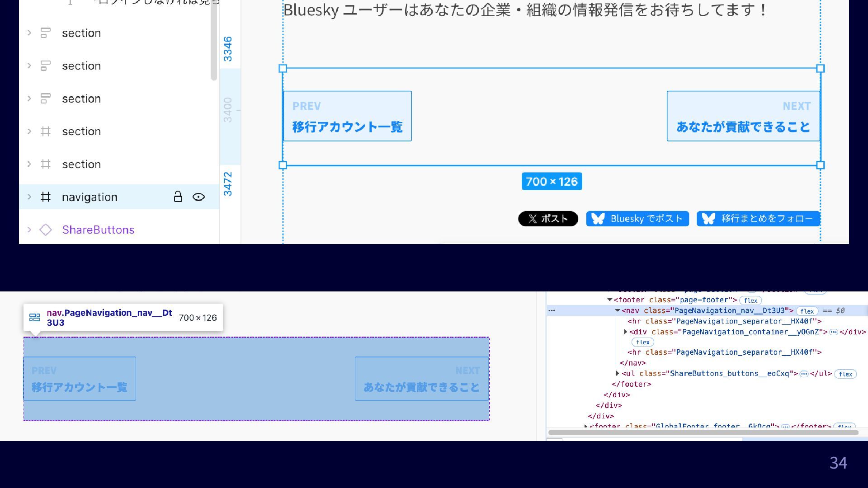868x488 pixels.
Task: Expand PageNavigation_container div disclosure triangle
Action: pyautogui.click(x=625, y=332)
